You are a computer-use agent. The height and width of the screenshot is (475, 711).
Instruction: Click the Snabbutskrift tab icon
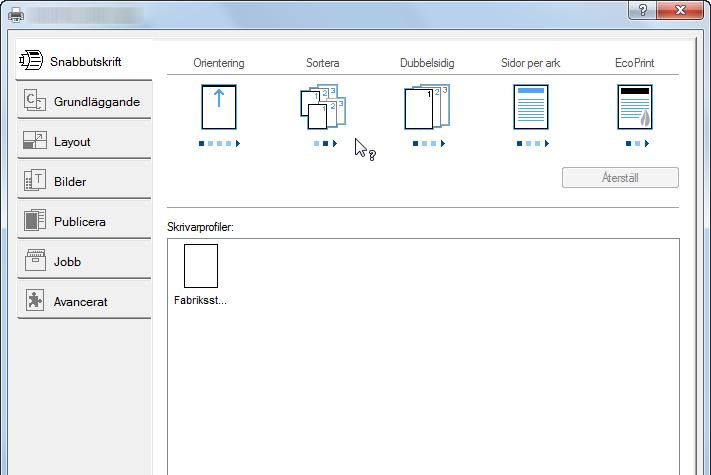coord(31,60)
